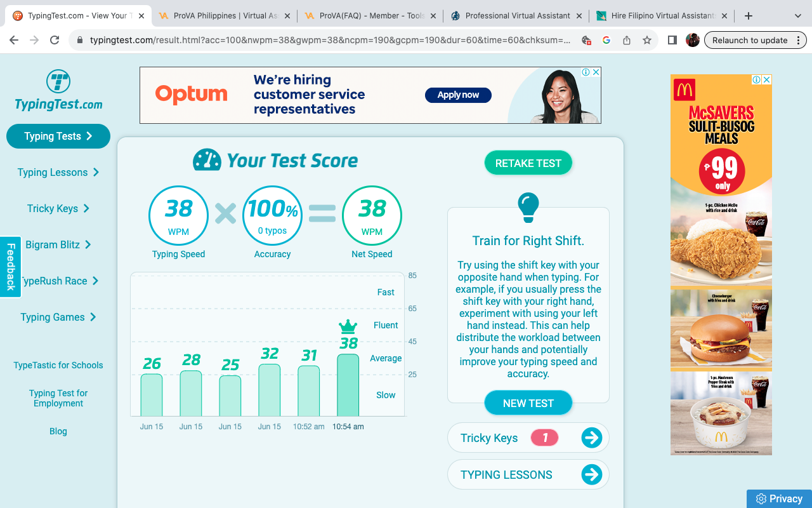Open the TypeTastic for Schools link
This screenshot has width=812, height=508.
tap(58, 365)
